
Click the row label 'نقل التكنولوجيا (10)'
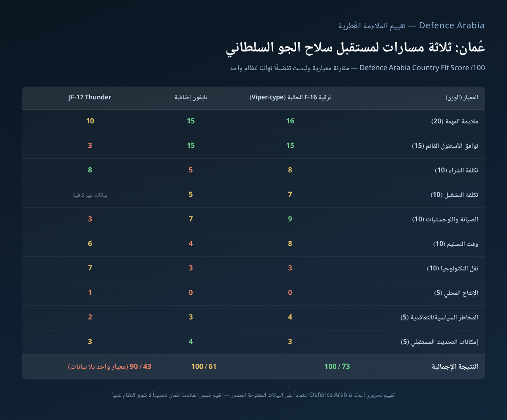click(x=453, y=268)
